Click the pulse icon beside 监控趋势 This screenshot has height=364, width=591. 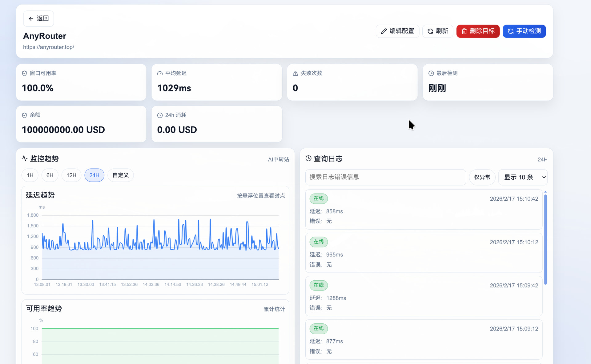(x=25, y=158)
